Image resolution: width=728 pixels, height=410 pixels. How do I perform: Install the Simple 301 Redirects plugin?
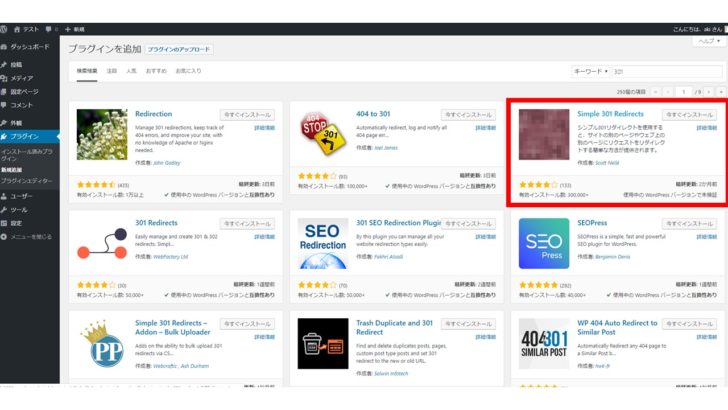[x=689, y=115]
